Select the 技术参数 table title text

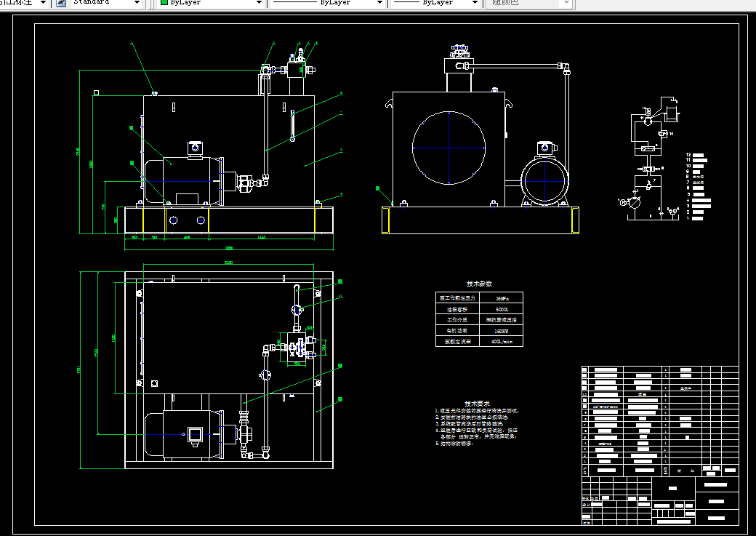[479, 284]
